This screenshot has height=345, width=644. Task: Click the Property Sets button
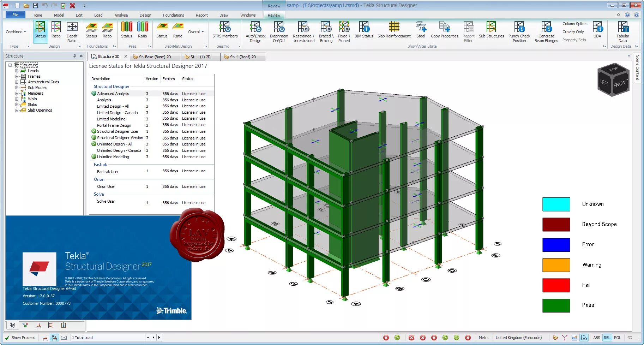click(x=574, y=40)
